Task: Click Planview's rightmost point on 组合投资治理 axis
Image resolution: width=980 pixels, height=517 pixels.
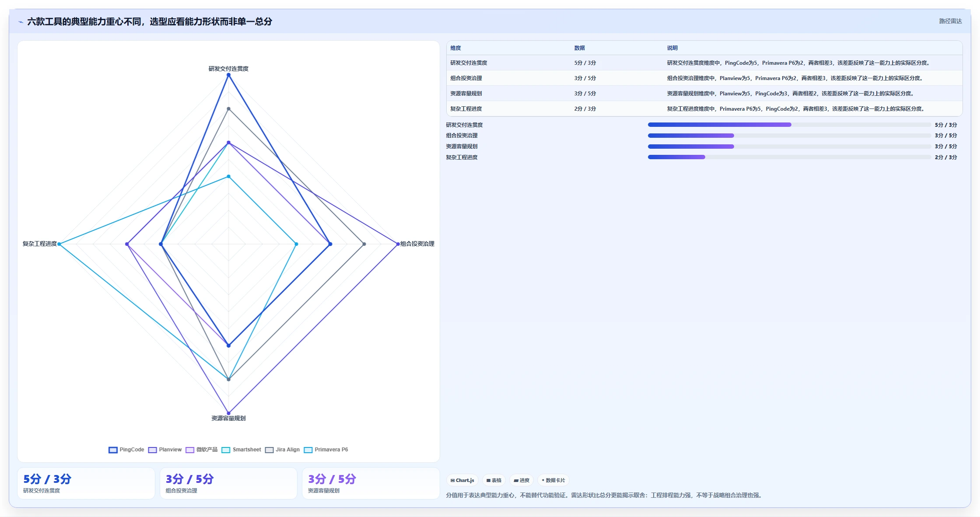Action: click(x=398, y=244)
